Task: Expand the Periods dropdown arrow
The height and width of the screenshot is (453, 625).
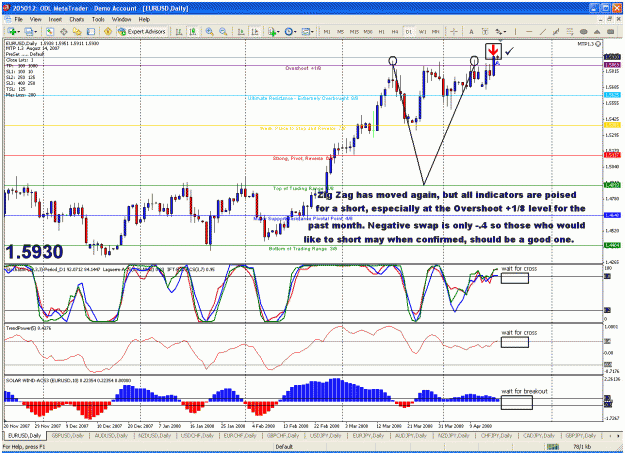Action: 295,32
